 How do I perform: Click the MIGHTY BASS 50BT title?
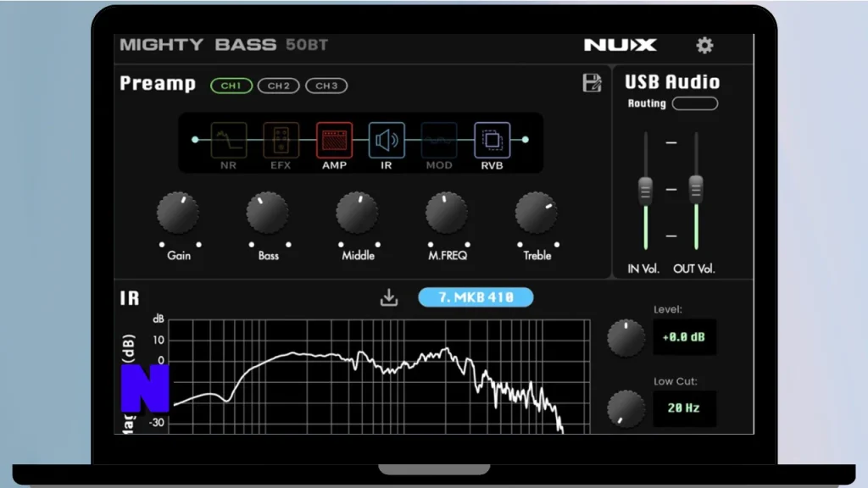point(224,45)
